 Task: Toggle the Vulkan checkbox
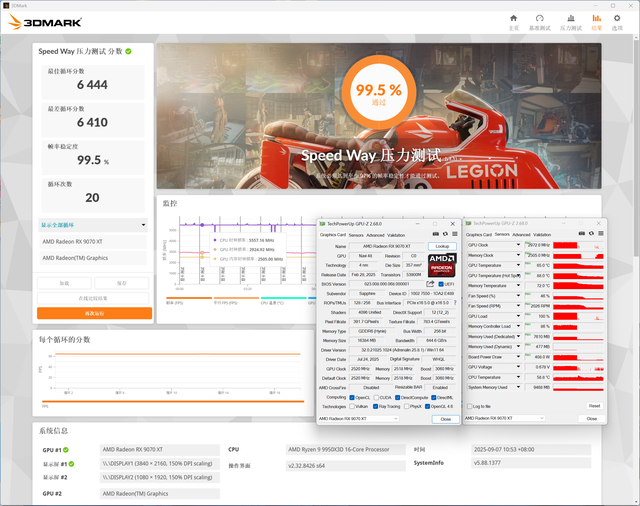[352, 406]
